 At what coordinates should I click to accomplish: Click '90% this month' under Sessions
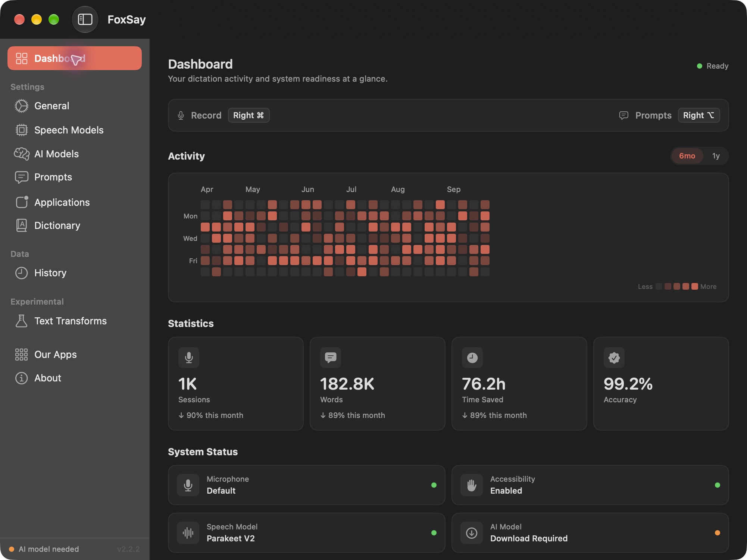pos(211,415)
